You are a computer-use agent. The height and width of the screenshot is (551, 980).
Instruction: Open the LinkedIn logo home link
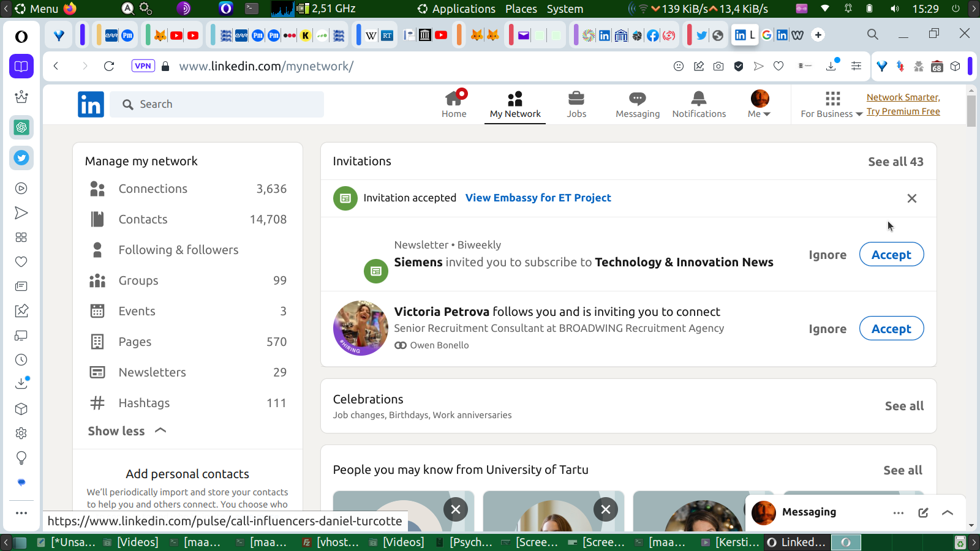pos(91,104)
